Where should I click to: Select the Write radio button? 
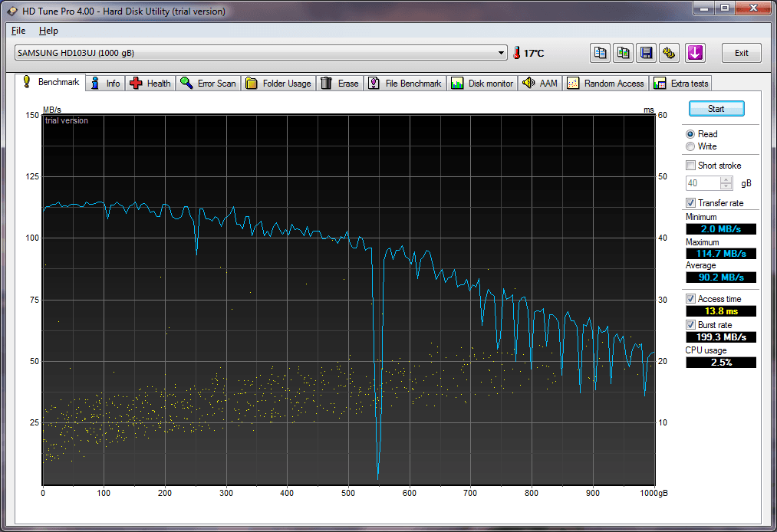[690, 146]
